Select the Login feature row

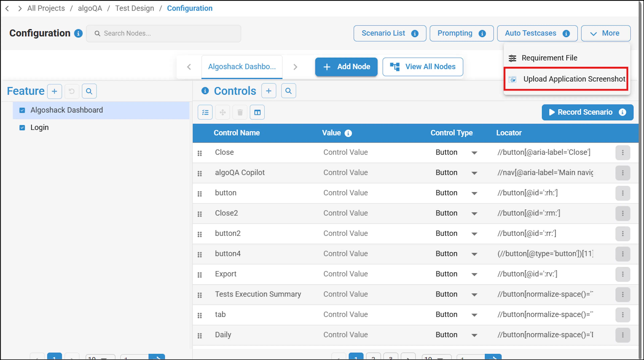pyautogui.click(x=101, y=128)
